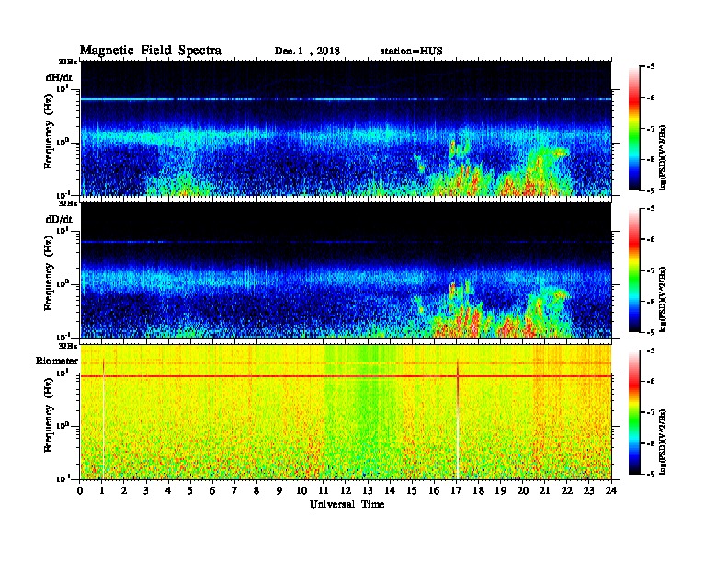The image size is (728, 563).
Task: Click the '32Hz' label atop dH/dt panel
Action: point(68,62)
